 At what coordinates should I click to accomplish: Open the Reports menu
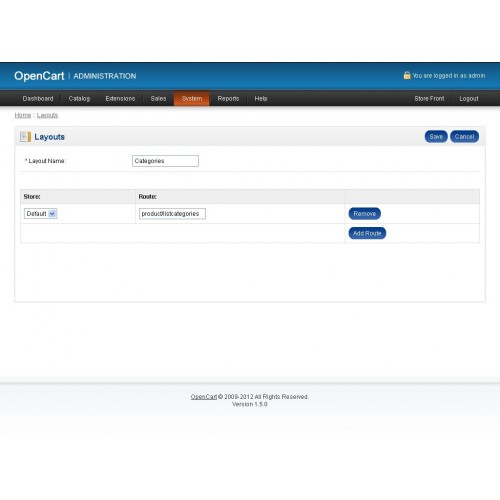click(x=228, y=99)
